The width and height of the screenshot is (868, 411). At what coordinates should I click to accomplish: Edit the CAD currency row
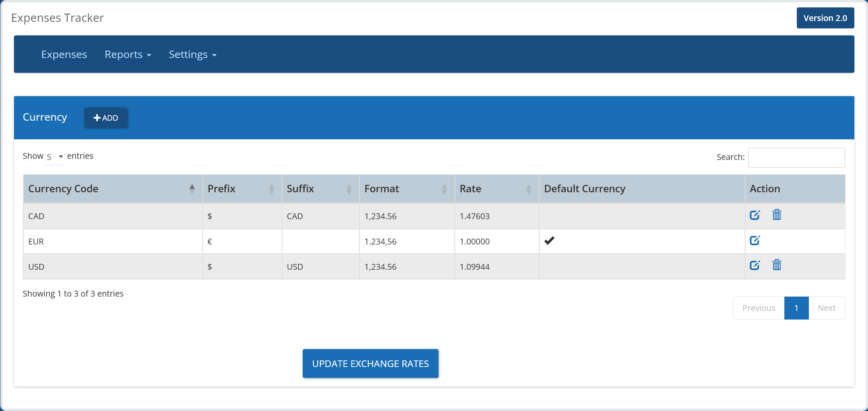point(754,215)
